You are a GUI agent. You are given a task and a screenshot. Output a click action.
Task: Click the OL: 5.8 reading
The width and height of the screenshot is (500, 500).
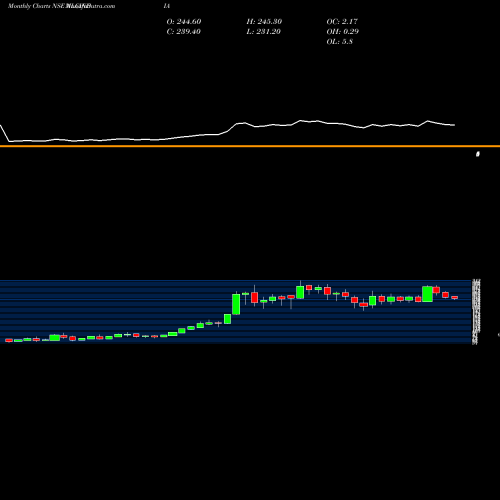(x=340, y=42)
